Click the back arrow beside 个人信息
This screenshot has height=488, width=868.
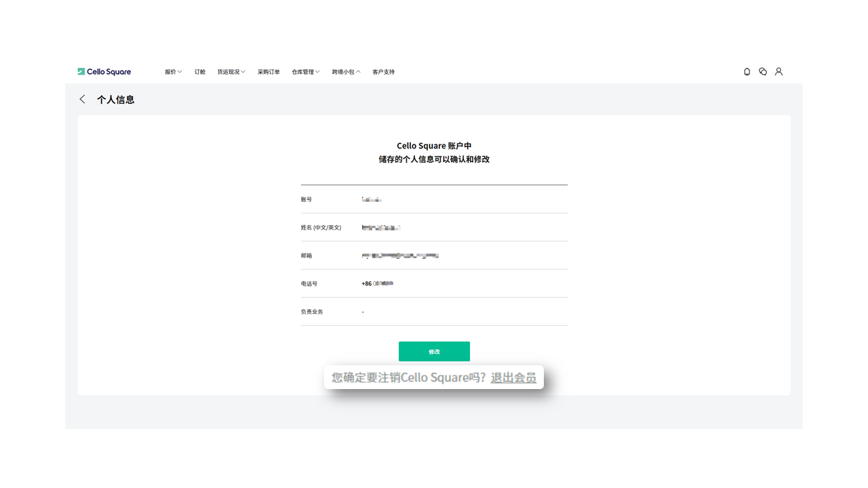[82, 99]
